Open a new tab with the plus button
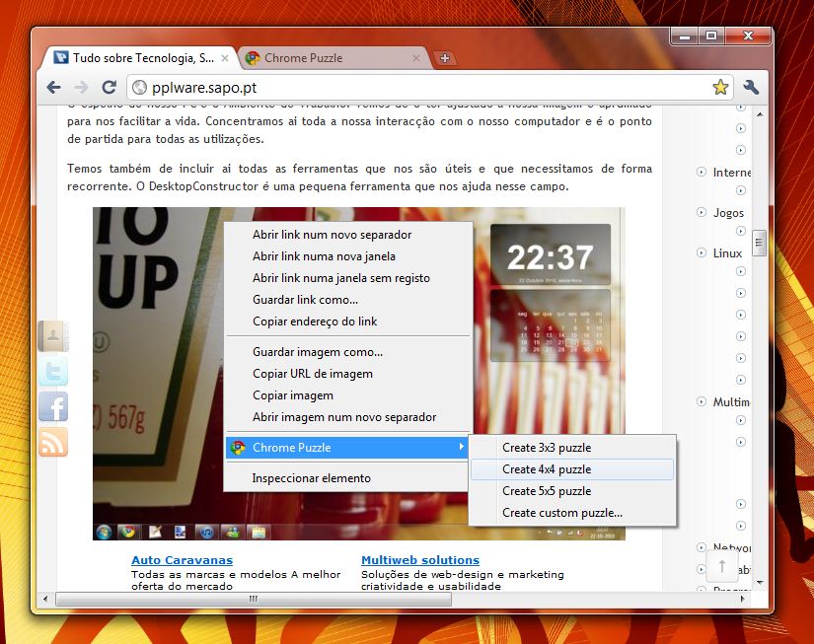Screen dimensions: 814x644 point(444,58)
